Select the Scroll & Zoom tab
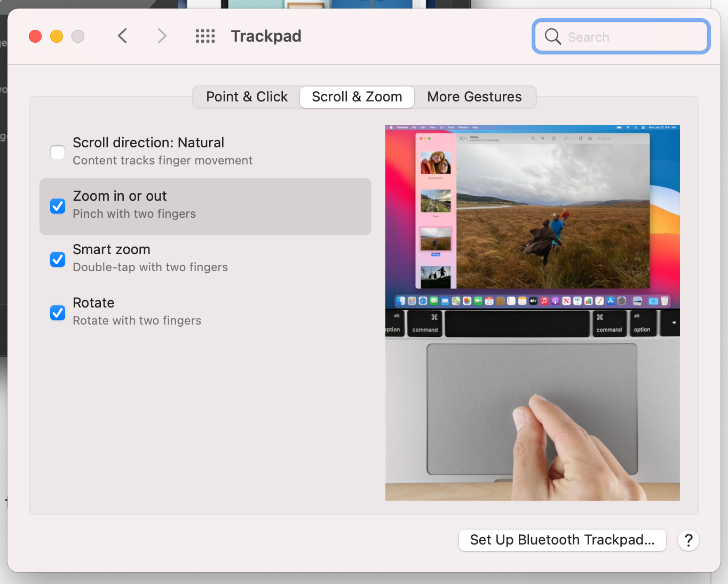This screenshot has width=728, height=584. coord(357,97)
